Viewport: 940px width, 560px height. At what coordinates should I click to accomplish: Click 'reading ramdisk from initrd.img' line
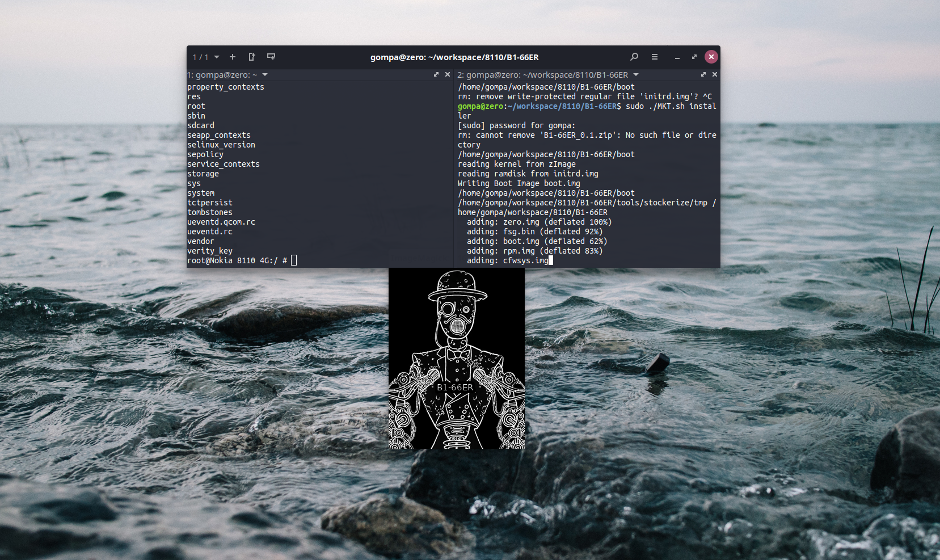(528, 174)
